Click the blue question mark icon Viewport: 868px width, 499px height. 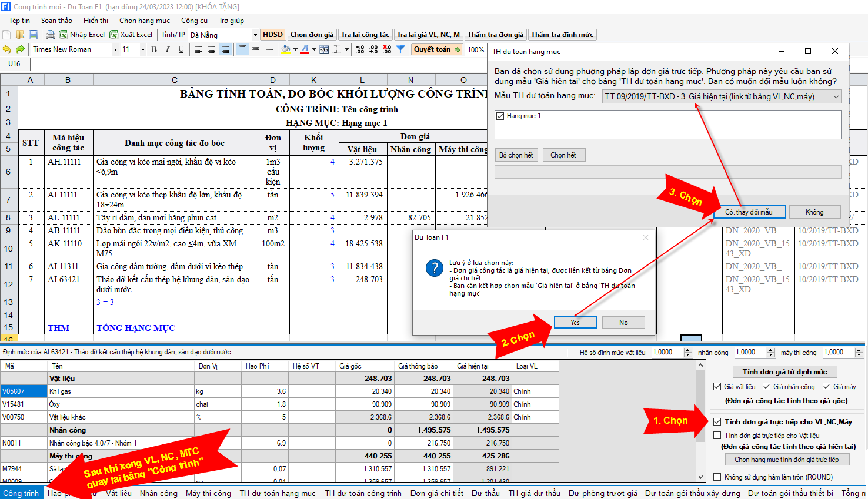coord(435,268)
